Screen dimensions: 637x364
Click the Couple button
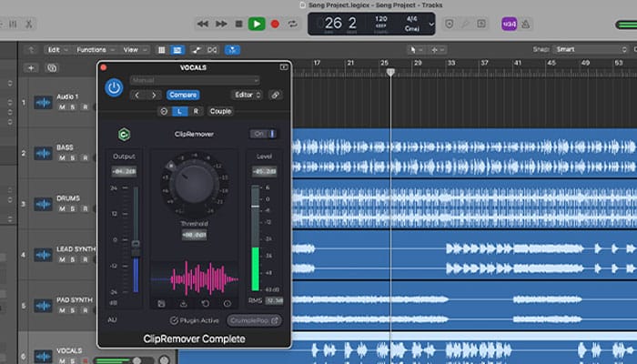[x=220, y=111]
